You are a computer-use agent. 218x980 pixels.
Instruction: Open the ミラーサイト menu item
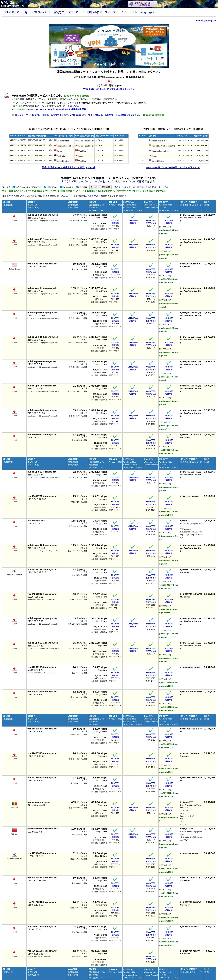[129, 12]
